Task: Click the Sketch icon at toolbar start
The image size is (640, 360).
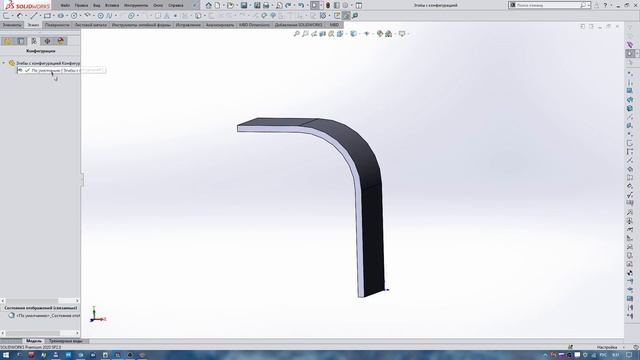Action: point(6,16)
